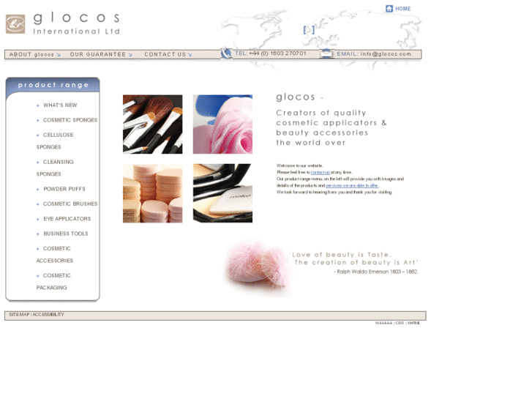532x399 pixels.
Task: Open the ABOUT glocos menu
Action: coord(31,54)
